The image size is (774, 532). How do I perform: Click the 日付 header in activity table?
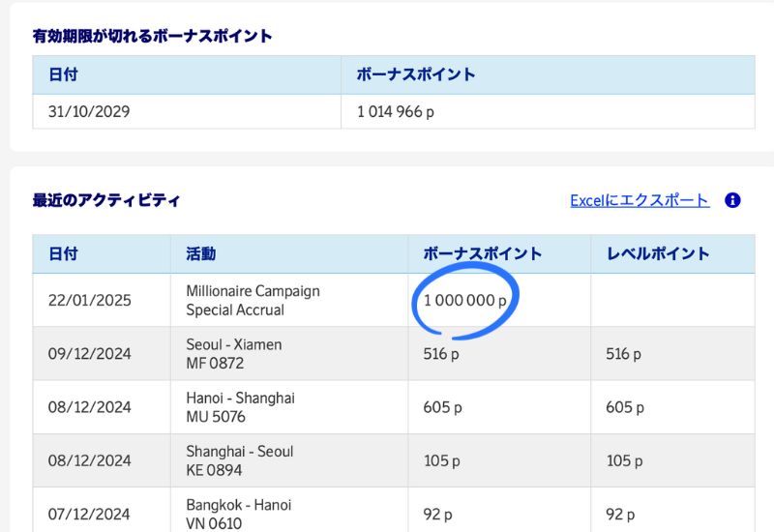(63, 253)
